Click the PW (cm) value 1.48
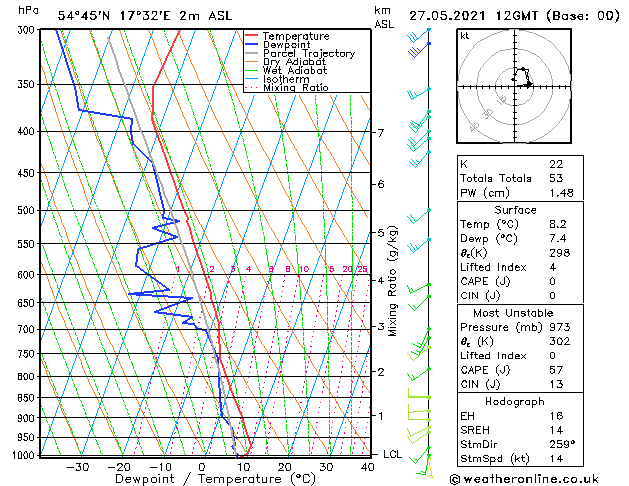The width and height of the screenshot is (629, 486). (561, 193)
